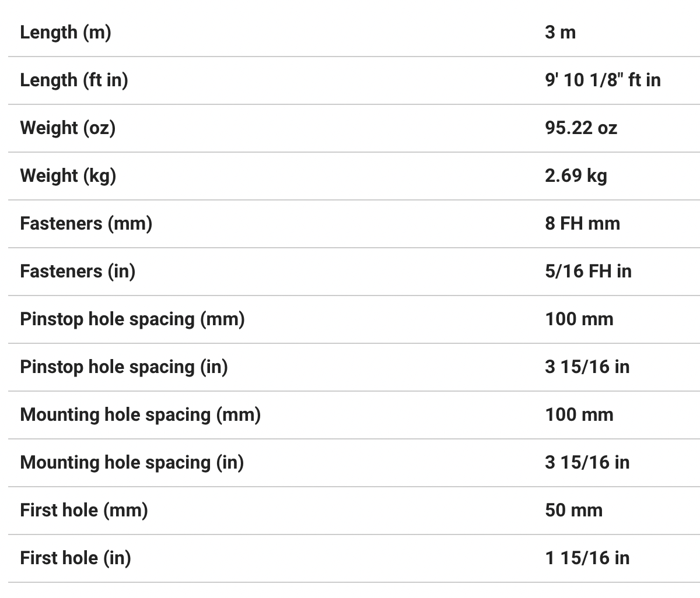Image resolution: width=700 pixels, height=598 pixels.
Task: Select the "8 FH mm" fastener value
Action: 583,223
